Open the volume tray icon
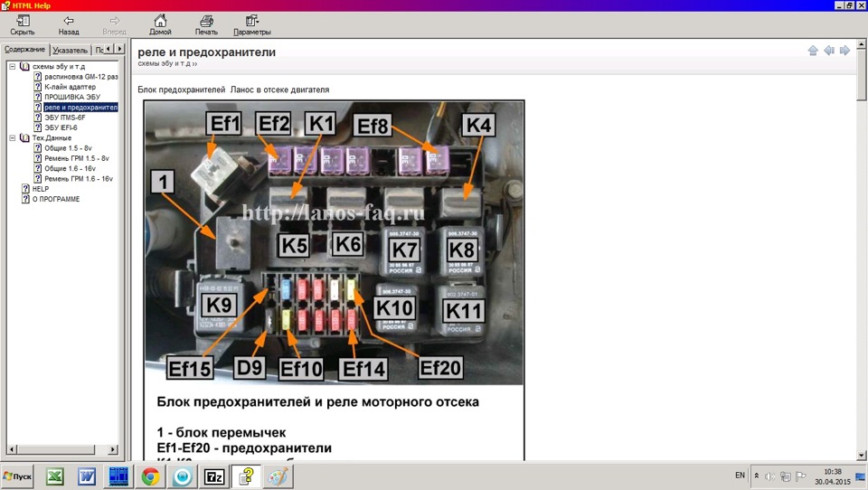 pyautogui.click(x=770, y=476)
